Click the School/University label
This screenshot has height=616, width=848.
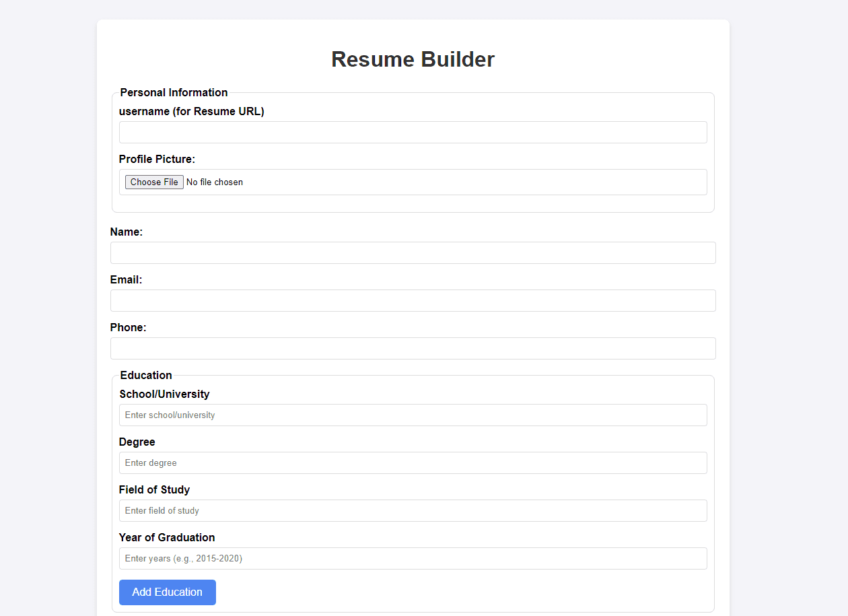pyautogui.click(x=164, y=394)
